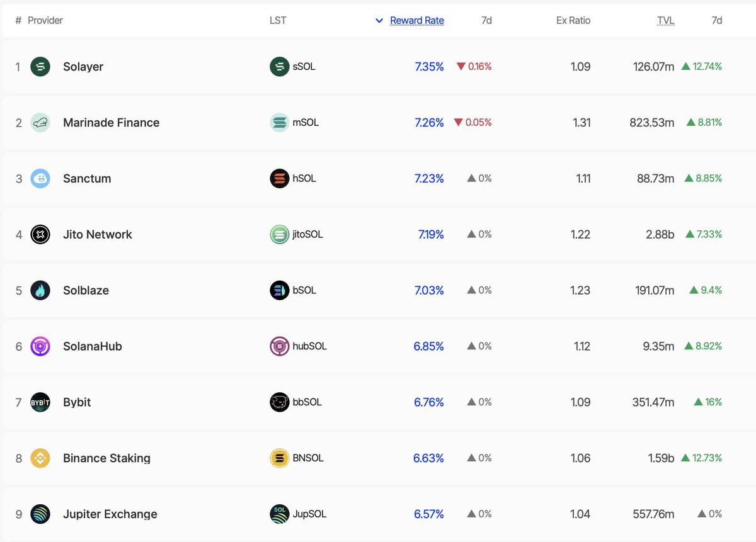Click the red 0.05% 7d change

(473, 123)
